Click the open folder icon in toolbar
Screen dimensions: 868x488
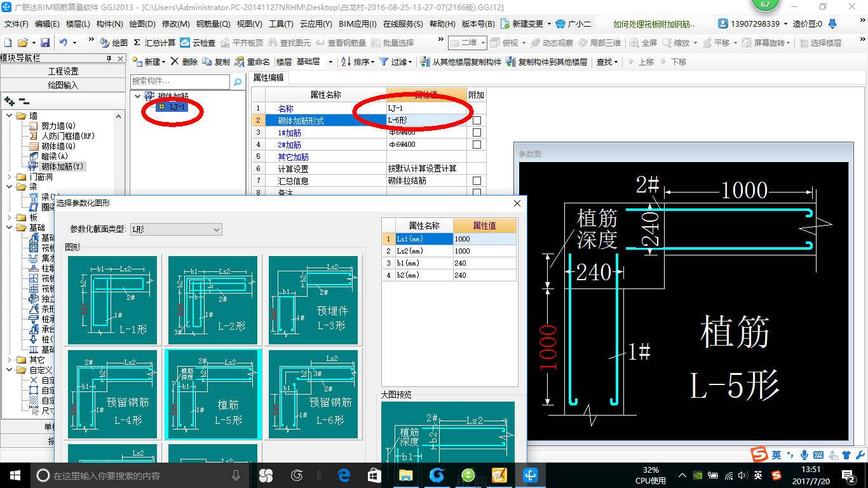[x=22, y=43]
